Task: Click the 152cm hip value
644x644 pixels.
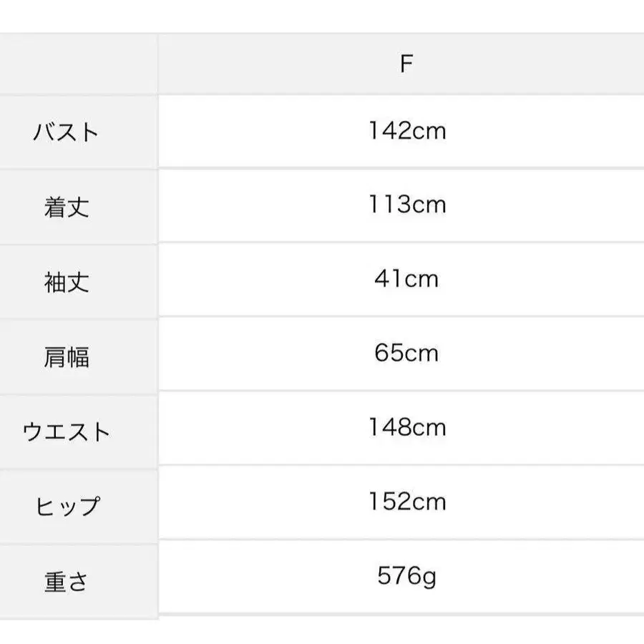Action: [407, 502]
